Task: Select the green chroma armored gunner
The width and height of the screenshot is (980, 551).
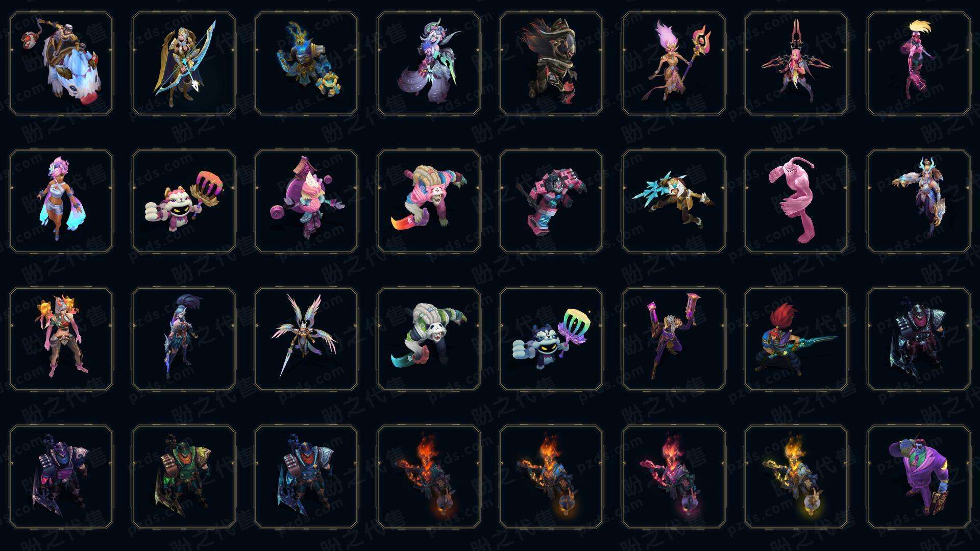Action: click(184, 477)
